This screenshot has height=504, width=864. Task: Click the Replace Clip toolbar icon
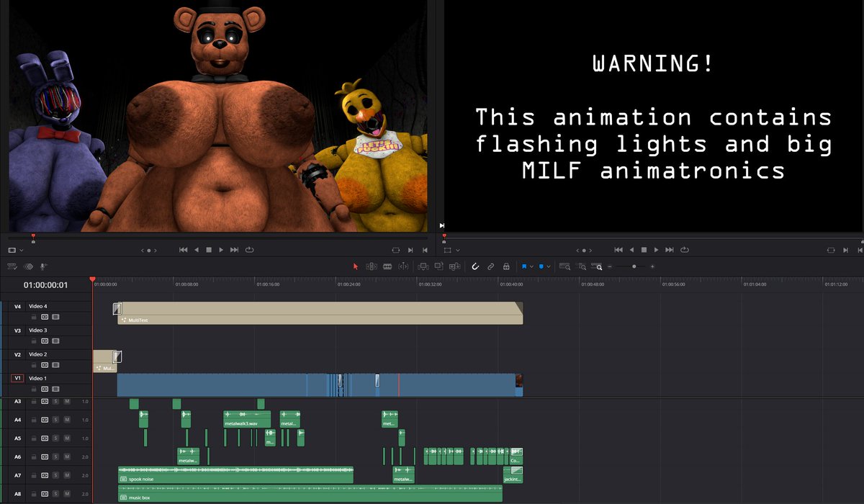point(454,266)
